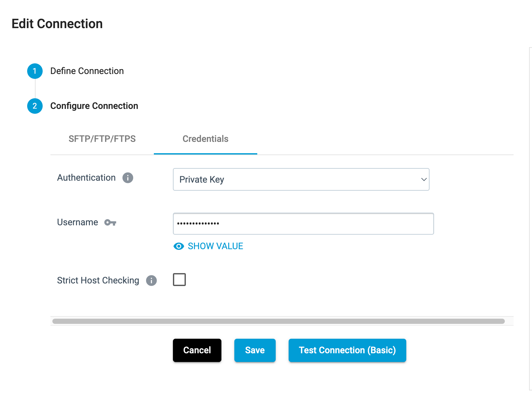The width and height of the screenshot is (532, 404).
Task: Expand the Define Connection step
Action: coord(87,71)
